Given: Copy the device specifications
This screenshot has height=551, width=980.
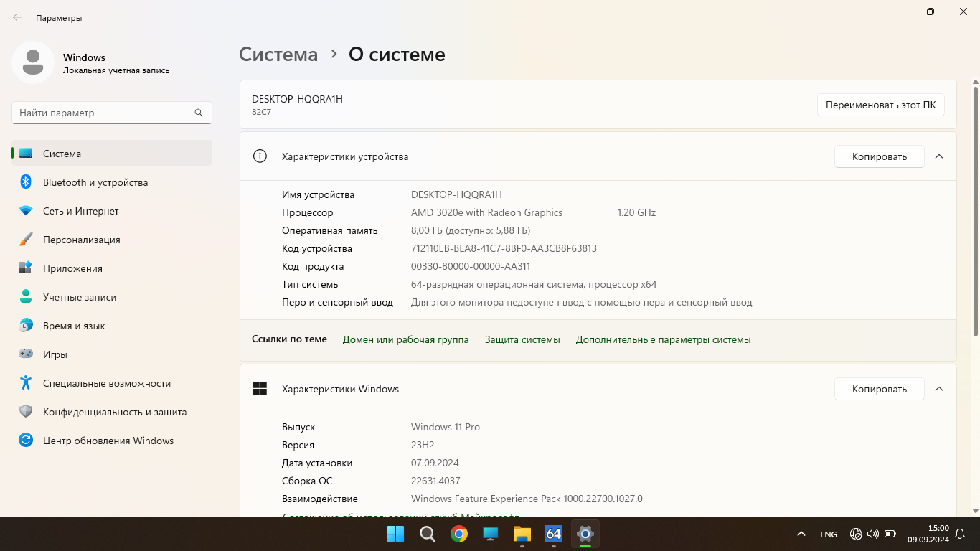Looking at the screenshot, I should click(879, 156).
